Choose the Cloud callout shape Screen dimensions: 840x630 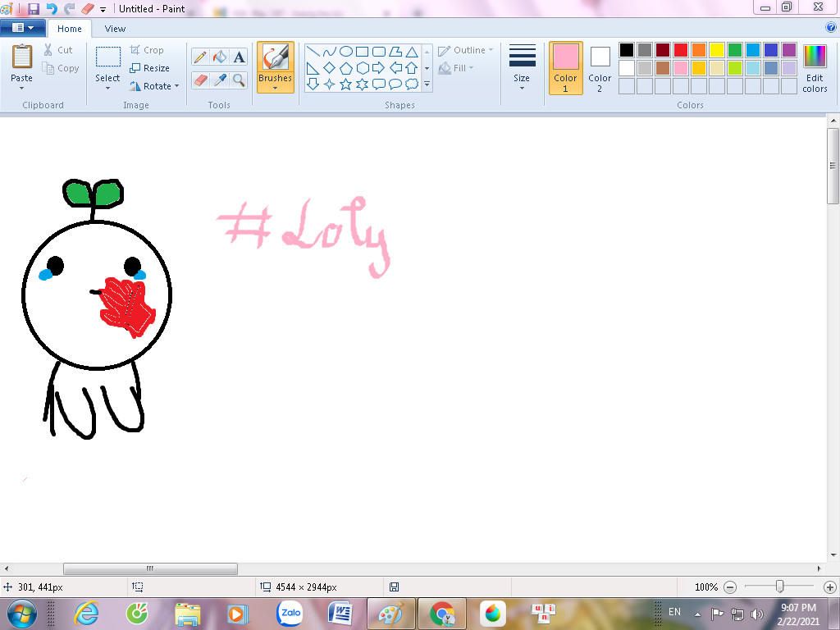(x=412, y=84)
